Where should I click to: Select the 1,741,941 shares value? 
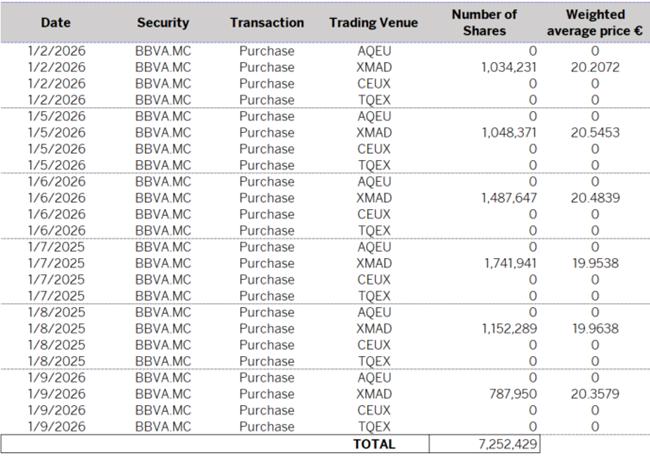pyautogui.click(x=508, y=263)
